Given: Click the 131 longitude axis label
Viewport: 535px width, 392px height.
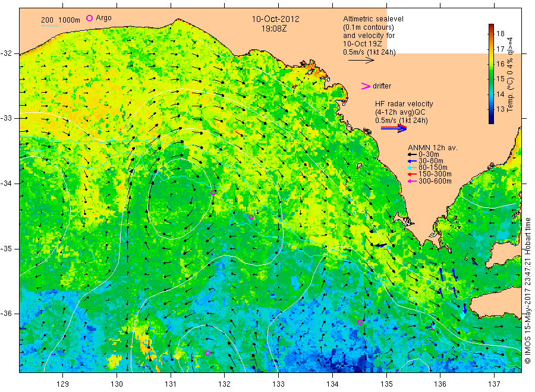Looking at the screenshot, I should 171,384.
